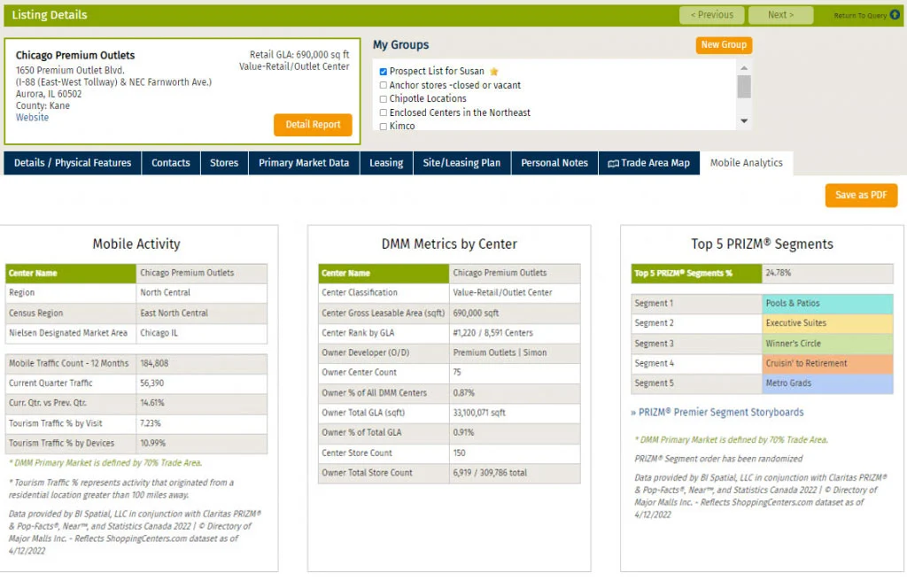Save the analytics as PDF

861,196
